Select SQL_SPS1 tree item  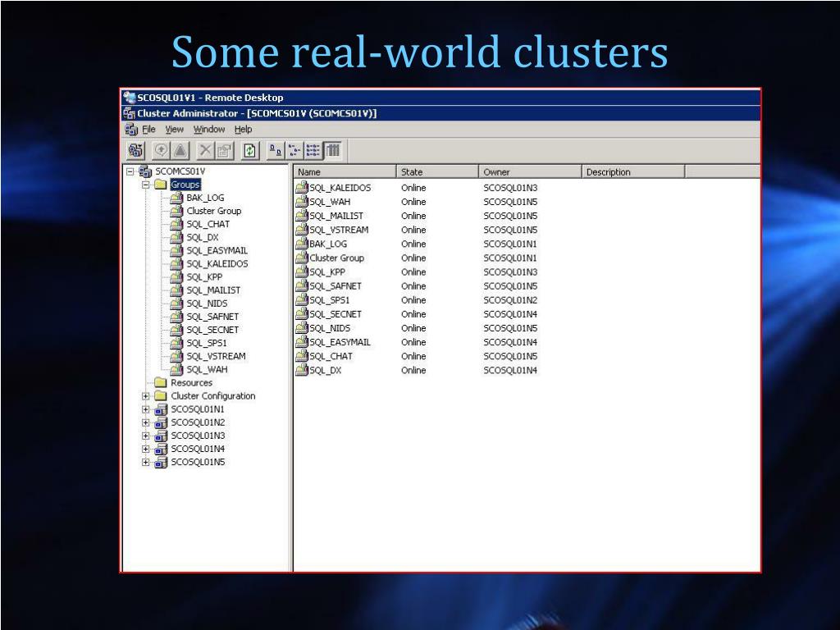click(206, 343)
